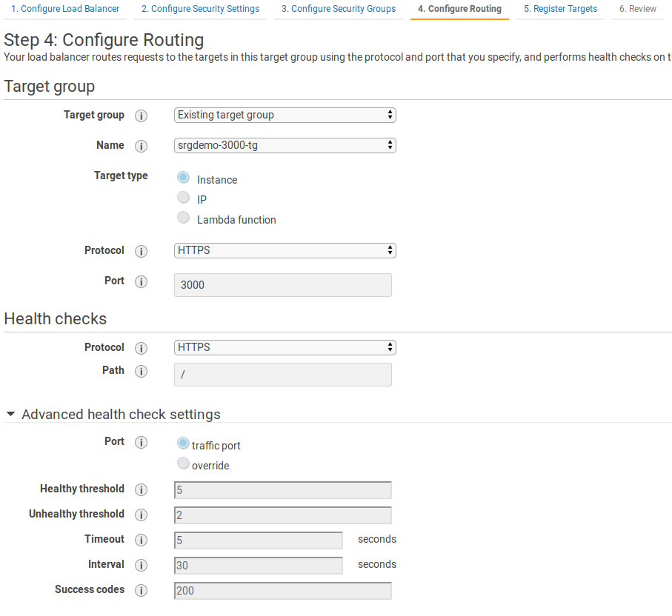The width and height of the screenshot is (672, 616).
Task: Click info icon next to Timeout
Action: 141,540
